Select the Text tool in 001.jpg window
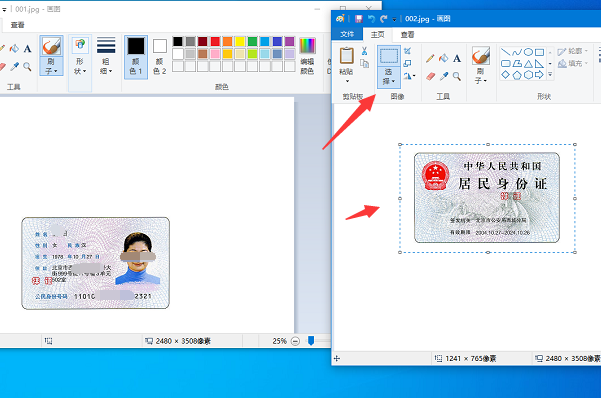Screen dimensions: 601x398 point(27,49)
